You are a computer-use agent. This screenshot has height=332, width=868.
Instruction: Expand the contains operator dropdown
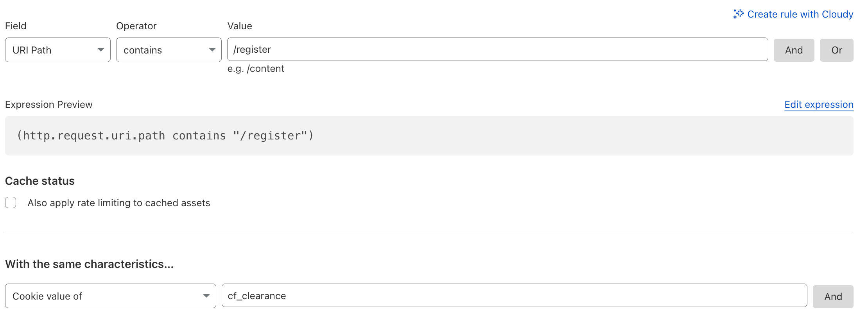[169, 50]
